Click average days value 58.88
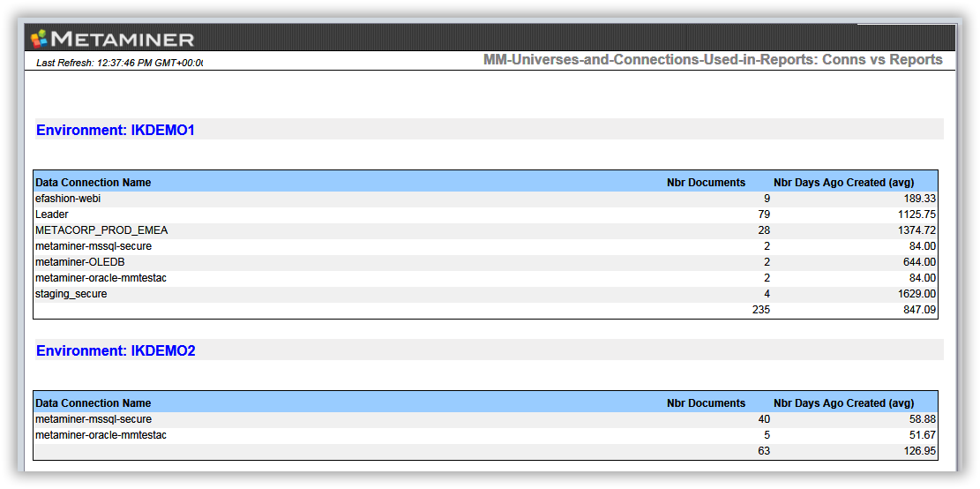Screen dimensions: 980x489 (924, 419)
